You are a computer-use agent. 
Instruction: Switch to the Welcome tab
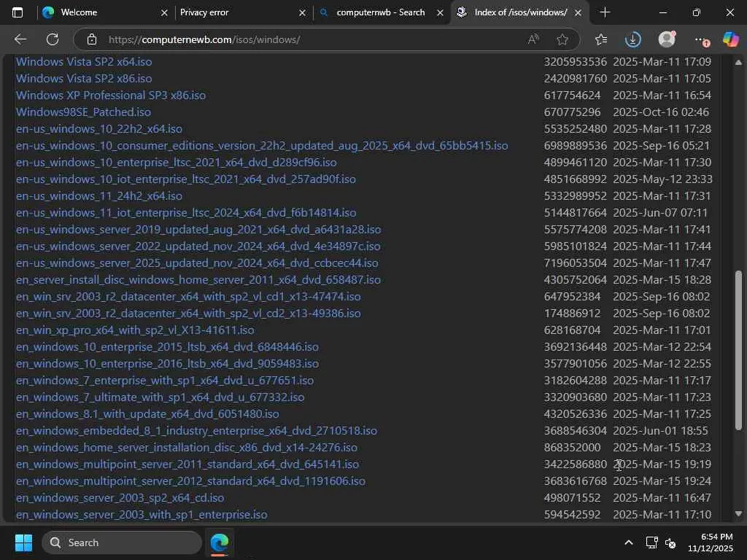tap(105, 12)
